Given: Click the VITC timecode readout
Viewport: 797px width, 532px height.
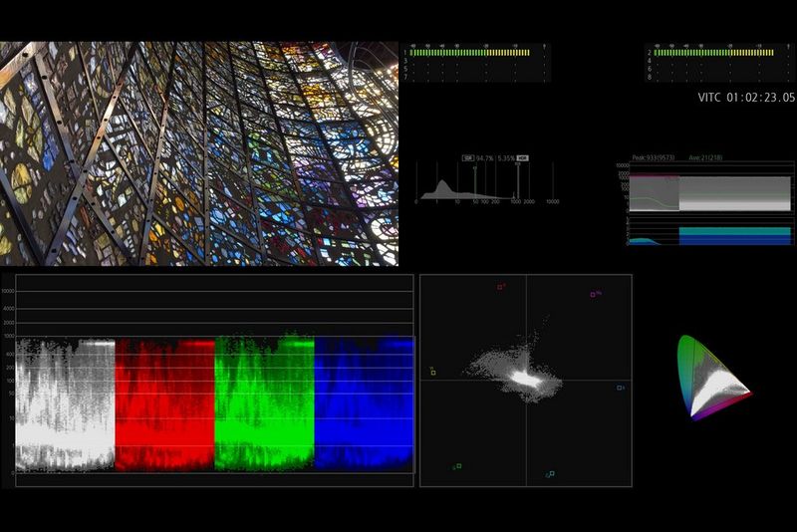Looking at the screenshot, I should coord(746,98).
